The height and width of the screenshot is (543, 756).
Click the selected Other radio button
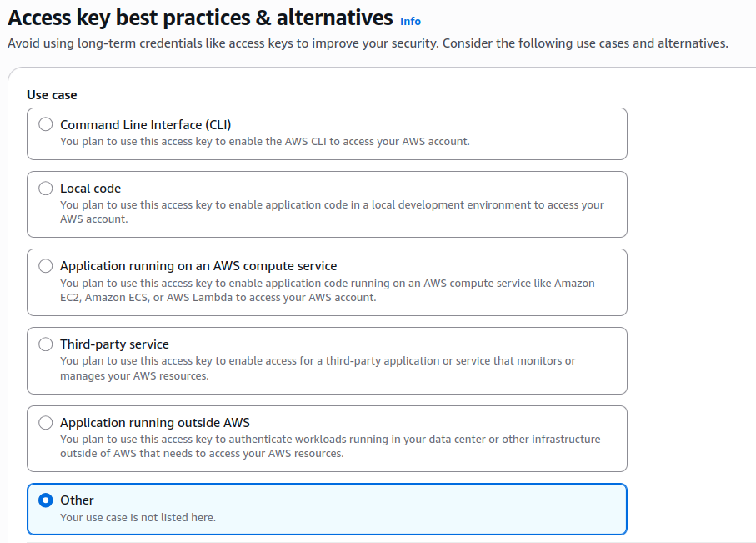[x=46, y=500]
